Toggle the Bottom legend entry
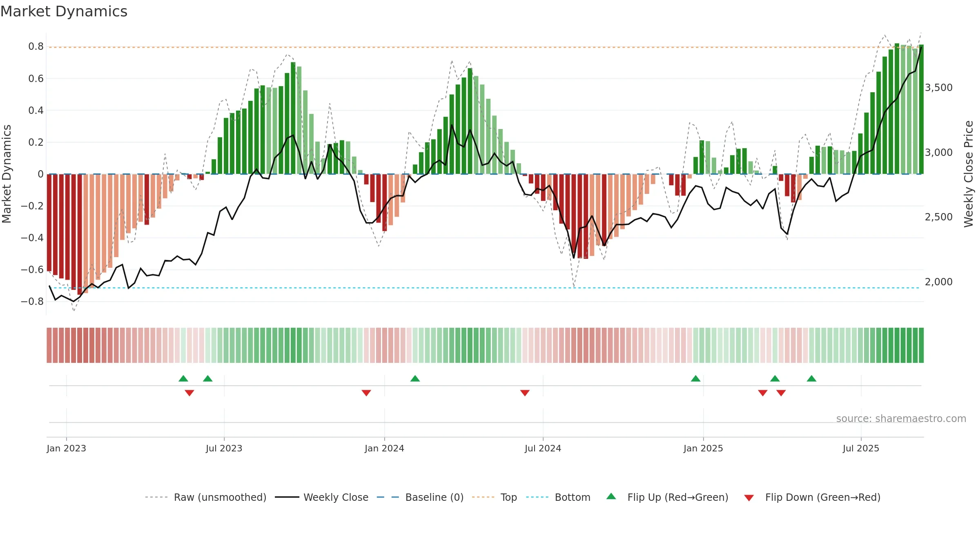 pyautogui.click(x=558, y=498)
